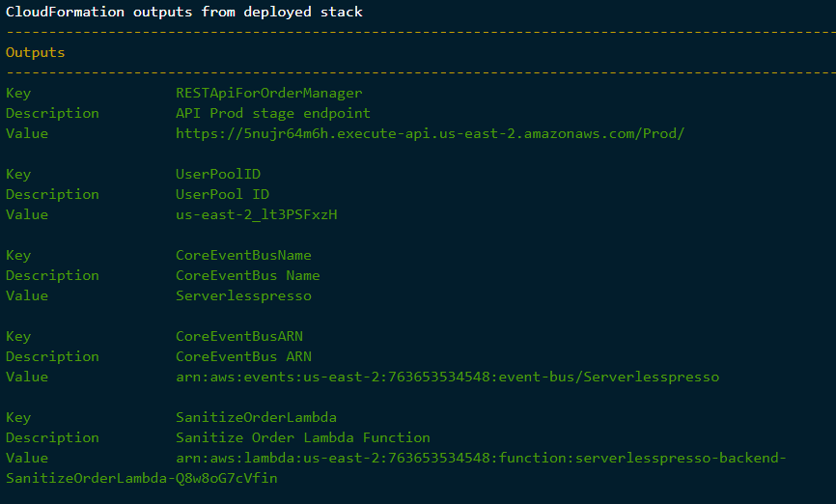
Task: Click the yellow Outputs heading
Action: tap(35, 52)
